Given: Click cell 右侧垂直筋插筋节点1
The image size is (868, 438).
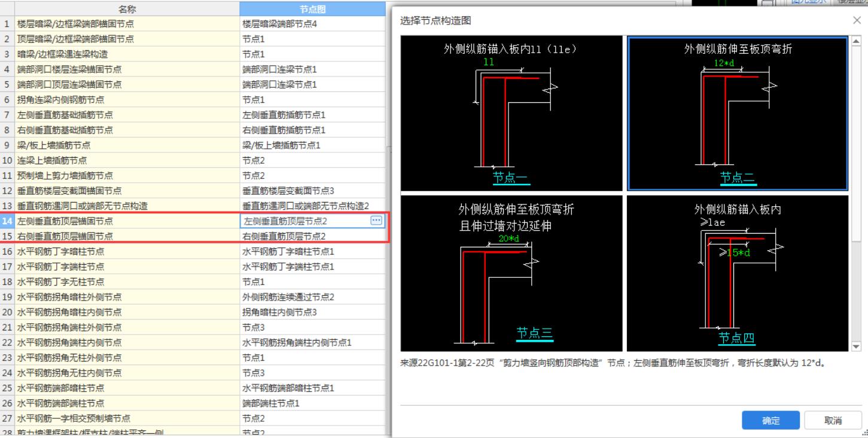Looking at the screenshot, I should 313,130.
